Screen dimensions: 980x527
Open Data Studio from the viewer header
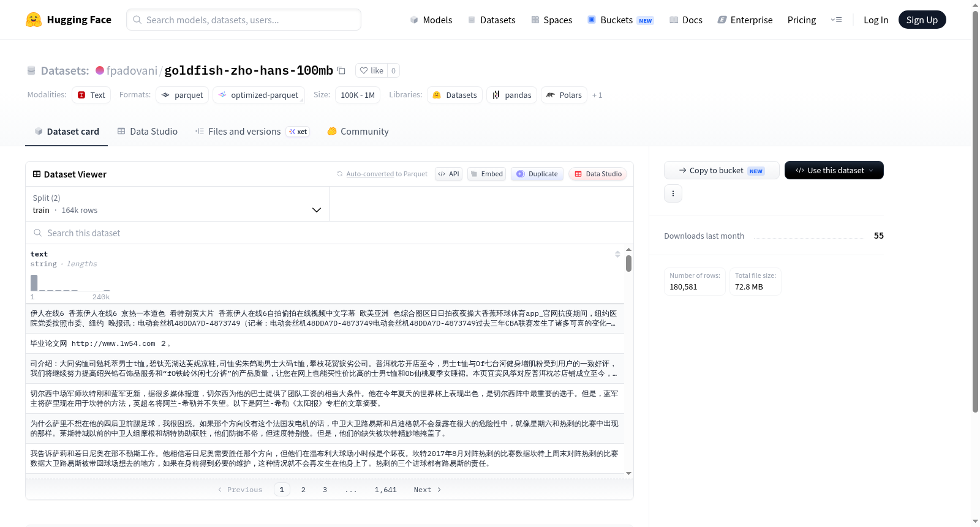pos(598,174)
